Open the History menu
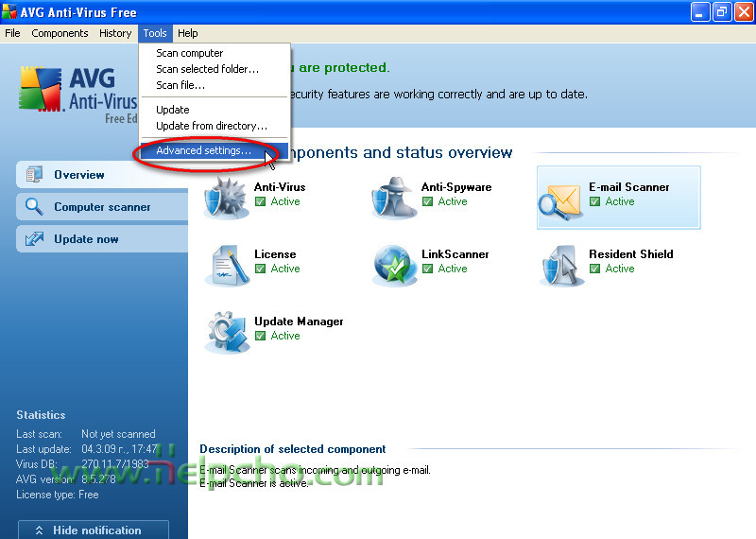Image resolution: width=756 pixels, height=539 pixels. coord(115,33)
